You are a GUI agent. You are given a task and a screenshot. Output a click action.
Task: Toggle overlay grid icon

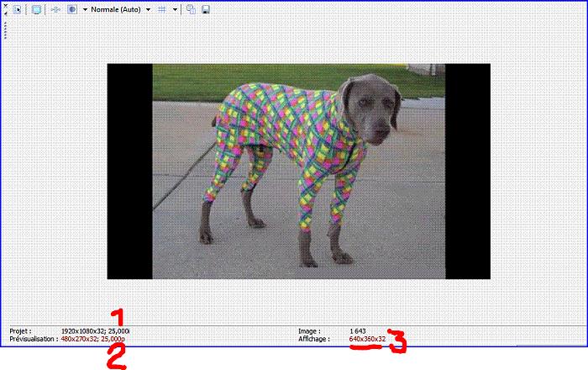point(162,9)
